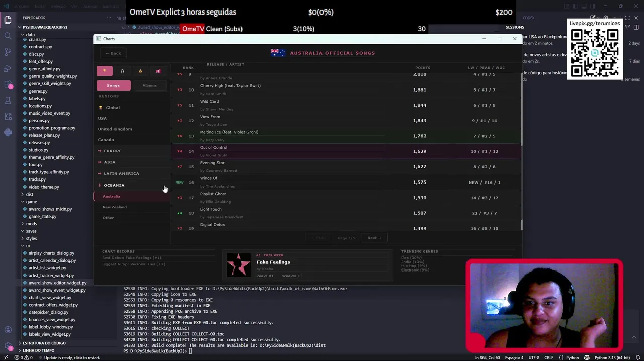Click the Fake Feelings star cover artwork

tap(238, 265)
